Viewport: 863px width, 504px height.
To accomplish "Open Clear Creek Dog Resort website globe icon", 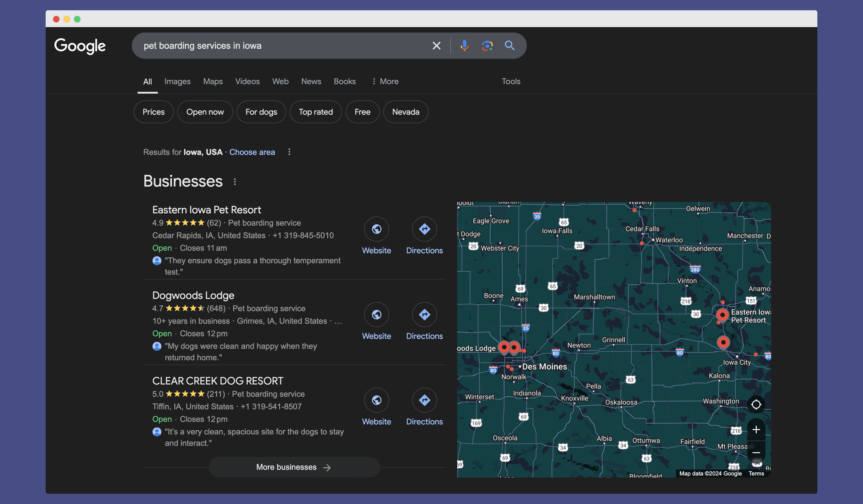I will (x=376, y=400).
